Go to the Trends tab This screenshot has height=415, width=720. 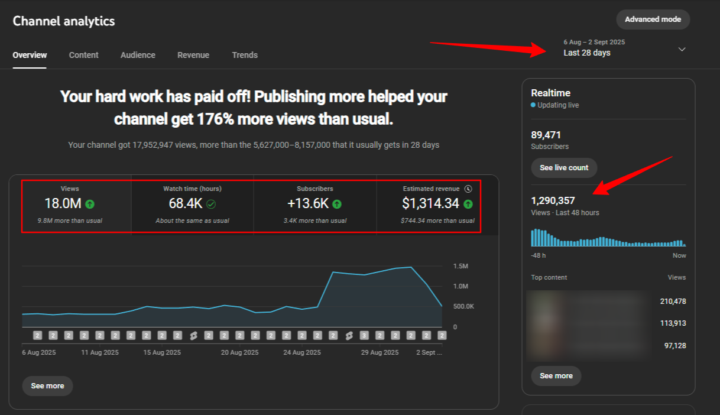(245, 55)
